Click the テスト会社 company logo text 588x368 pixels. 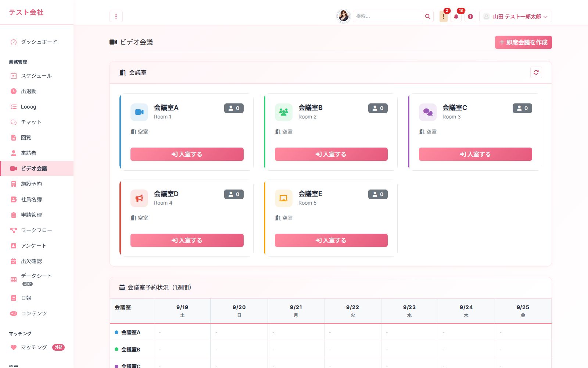(26, 12)
